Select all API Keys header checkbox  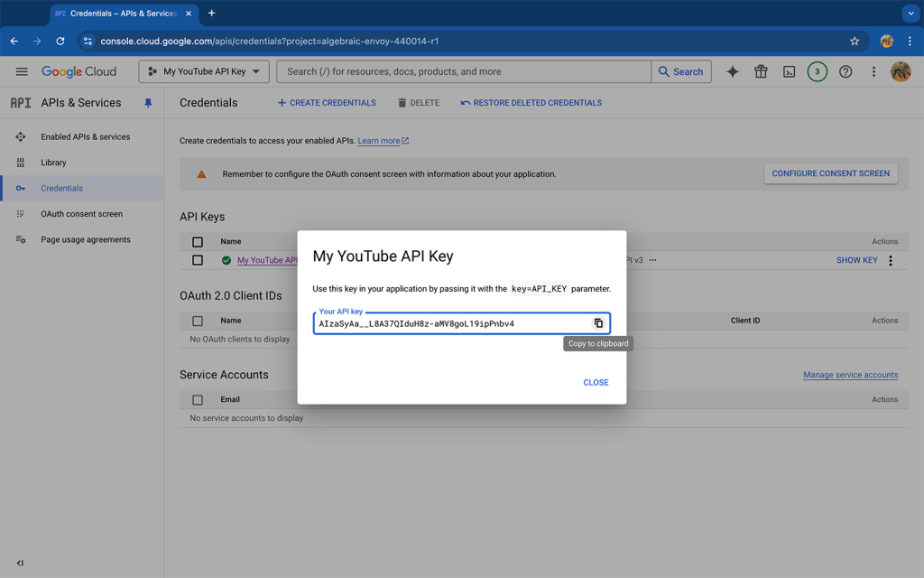point(198,242)
